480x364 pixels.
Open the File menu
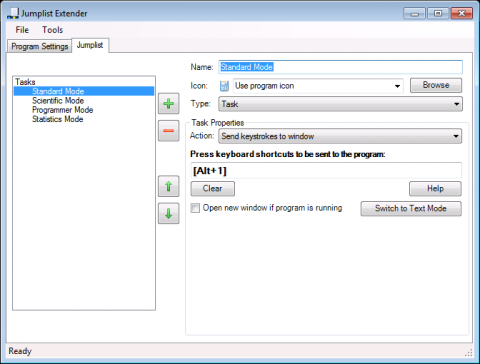point(22,30)
